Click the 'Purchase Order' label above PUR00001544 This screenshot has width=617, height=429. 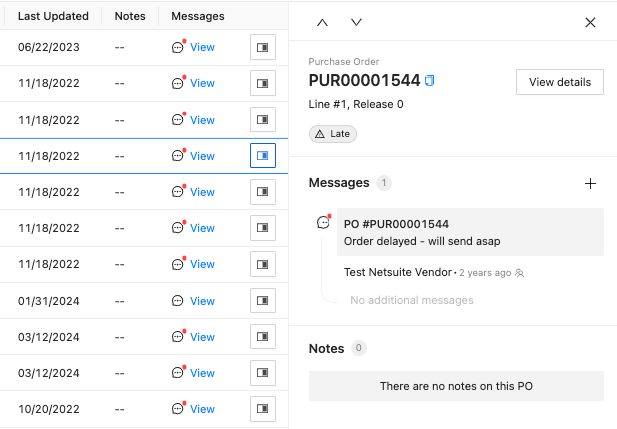(x=344, y=62)
